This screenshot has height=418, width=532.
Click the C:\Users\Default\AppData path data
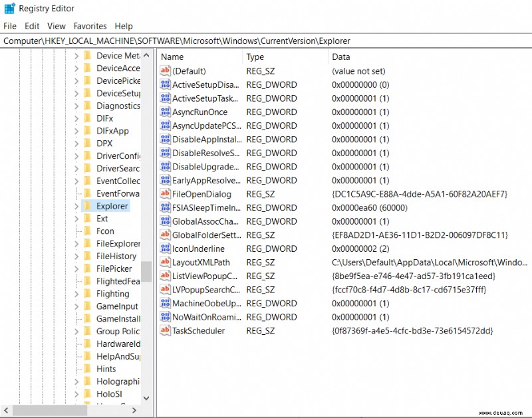coord(430,262)
